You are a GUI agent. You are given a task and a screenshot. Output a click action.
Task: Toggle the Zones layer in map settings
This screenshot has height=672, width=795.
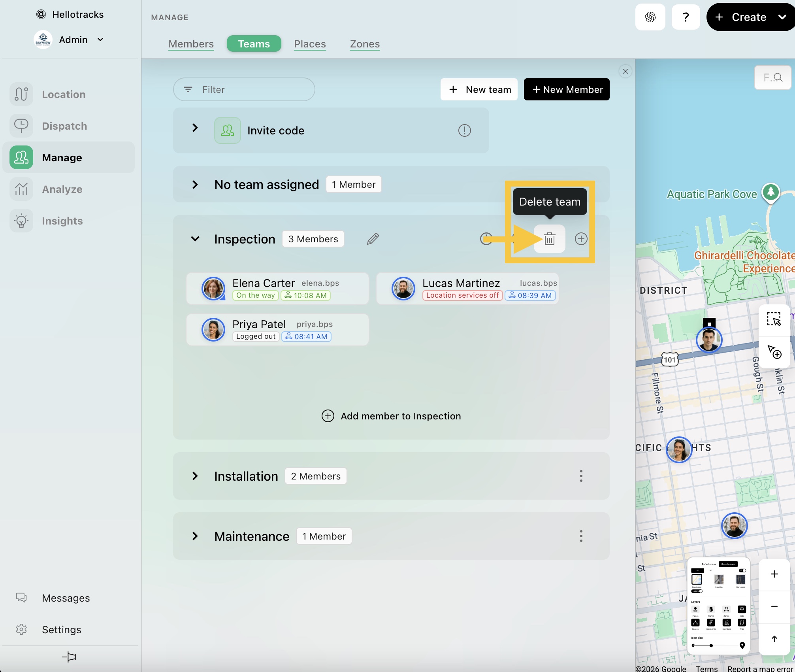(726, 610)
